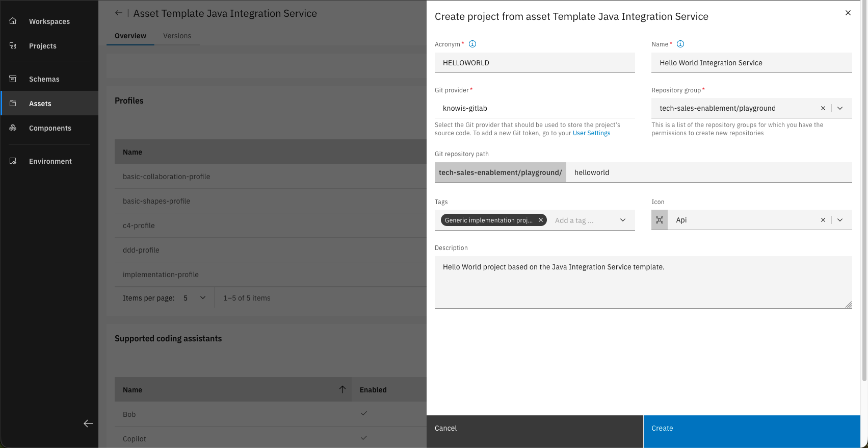Viewport: 868px width, 448px height.
Task: Click the Create button
Action: [752, 432]
